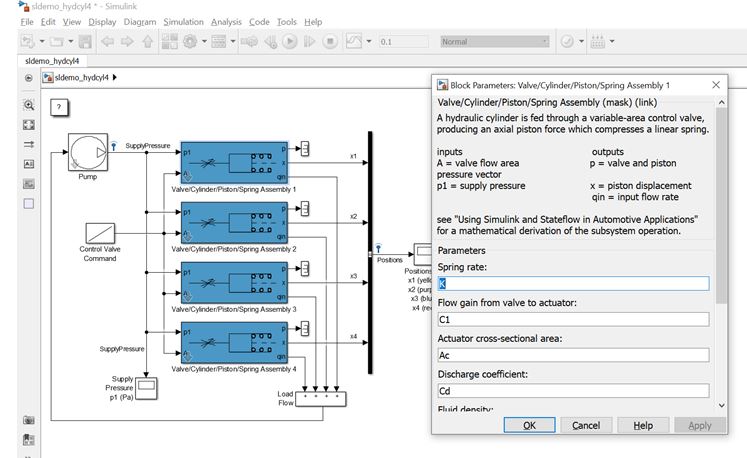Open the Simulation menu
Image resolution: width=747 pixels, height=458 pixels.
pyautogui.click(x=183, y=22)
